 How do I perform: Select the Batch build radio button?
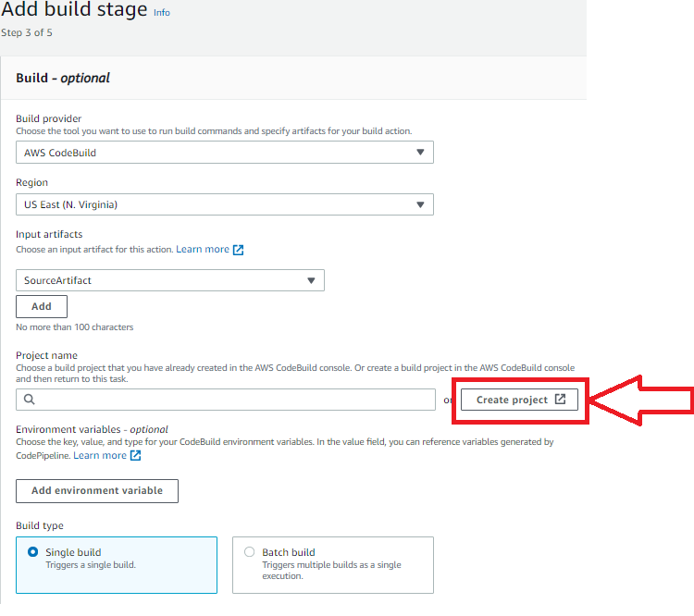(249, 552)
